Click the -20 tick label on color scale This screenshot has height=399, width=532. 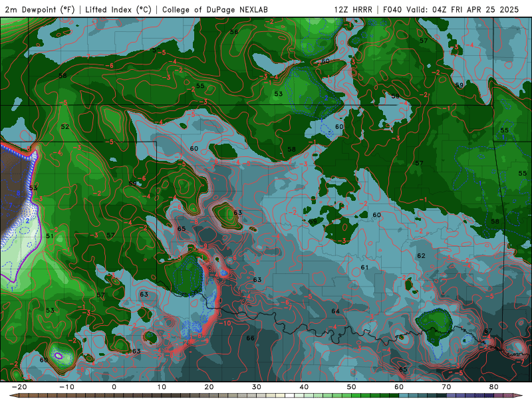[x=19, y=387]
